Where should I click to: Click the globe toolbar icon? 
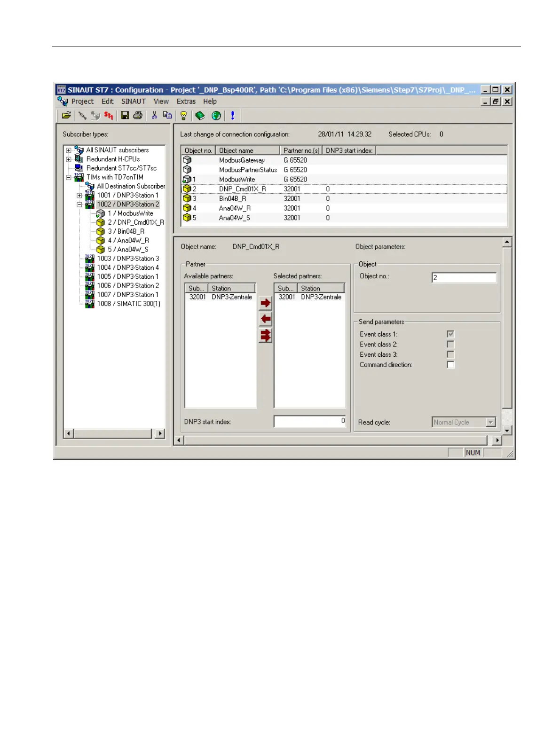(216, 115)
